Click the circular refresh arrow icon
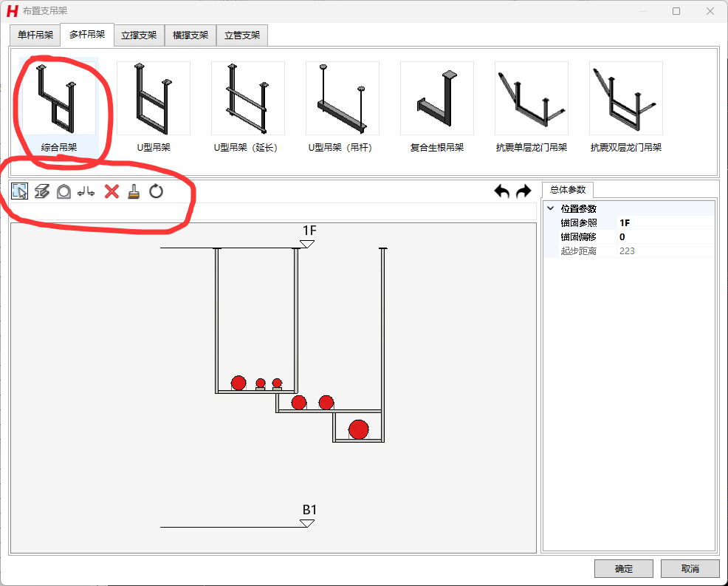728x586 pixels. 156,191
